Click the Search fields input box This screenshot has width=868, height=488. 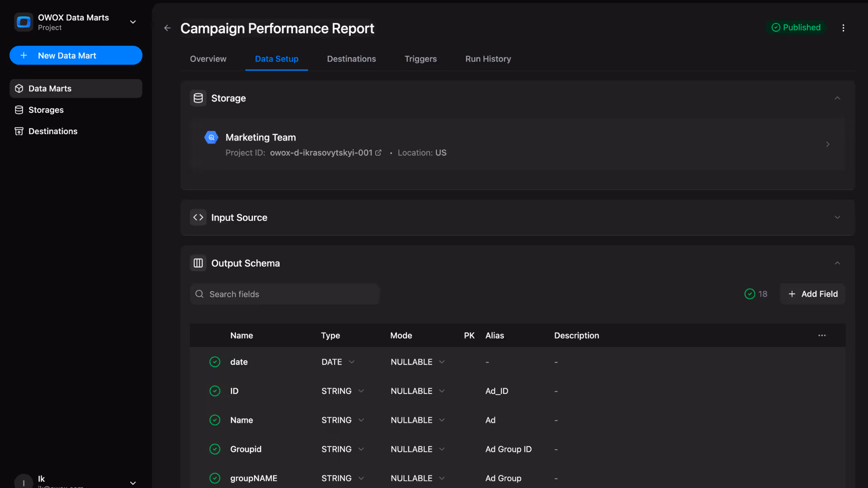[x=284, y=294]
